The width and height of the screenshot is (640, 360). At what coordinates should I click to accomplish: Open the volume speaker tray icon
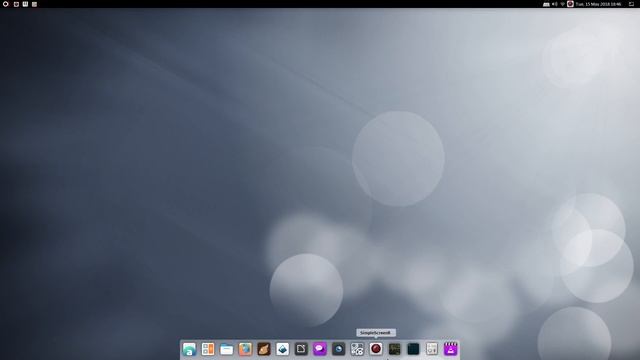click(x=555, y=4)
